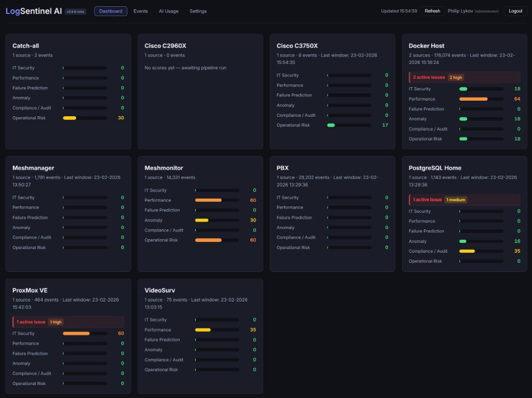532x398 pixels.
Task: Click the Philip Lykov administrator account label
Action: tap(473, 10)
